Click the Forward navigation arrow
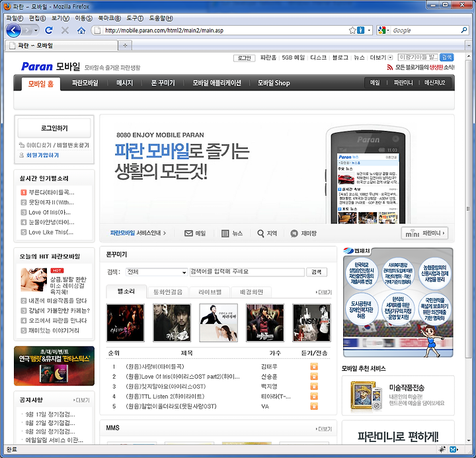The height and width of the screenshot is (458, 476). pos(27,30)
